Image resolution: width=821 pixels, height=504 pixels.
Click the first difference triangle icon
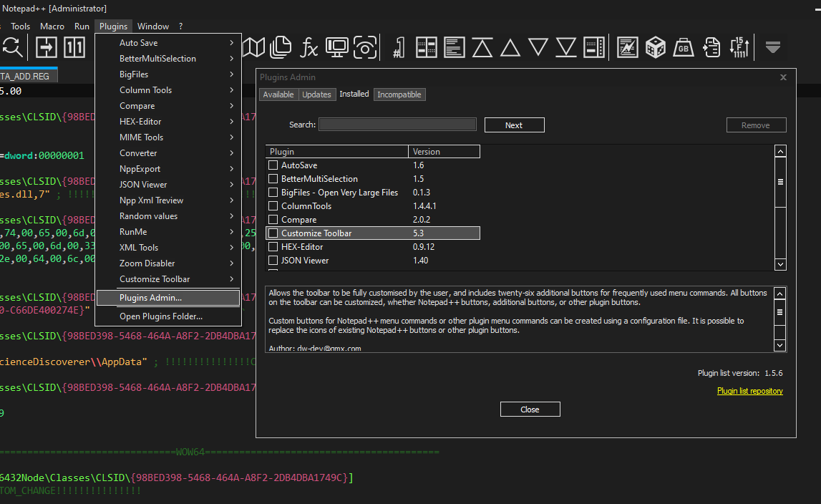coord(482,47)
